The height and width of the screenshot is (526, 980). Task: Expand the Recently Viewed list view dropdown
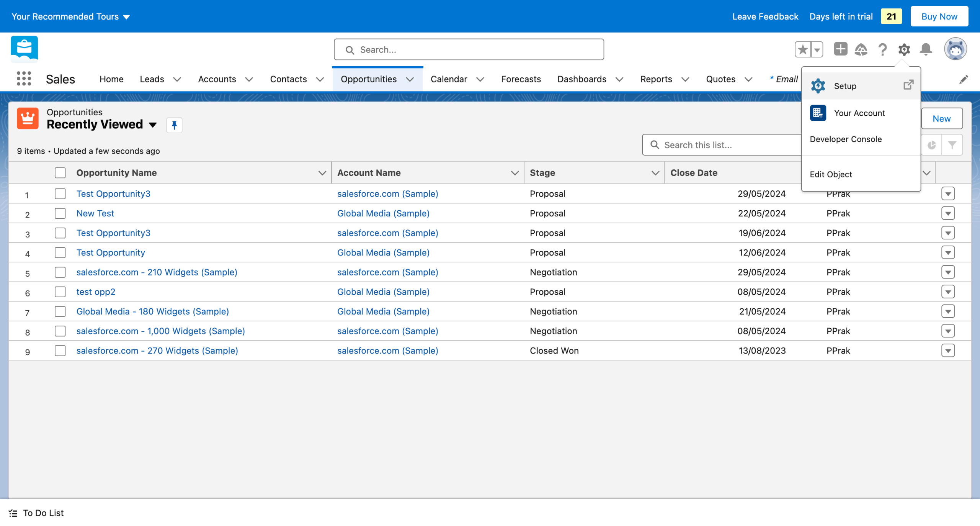click(x=153, y=125)
